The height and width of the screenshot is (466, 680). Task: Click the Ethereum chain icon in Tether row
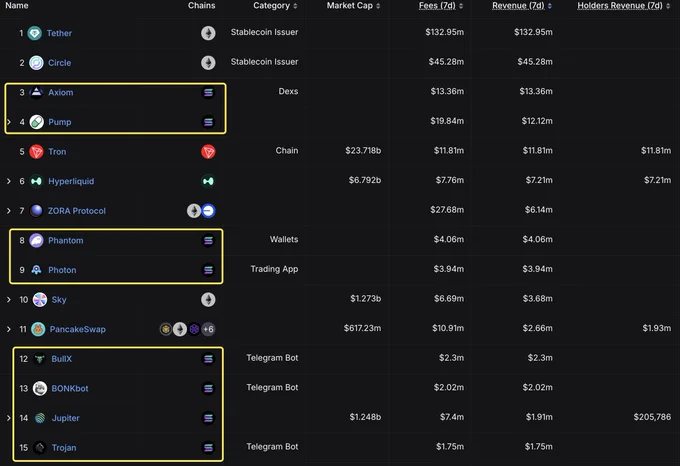point(208,33)
